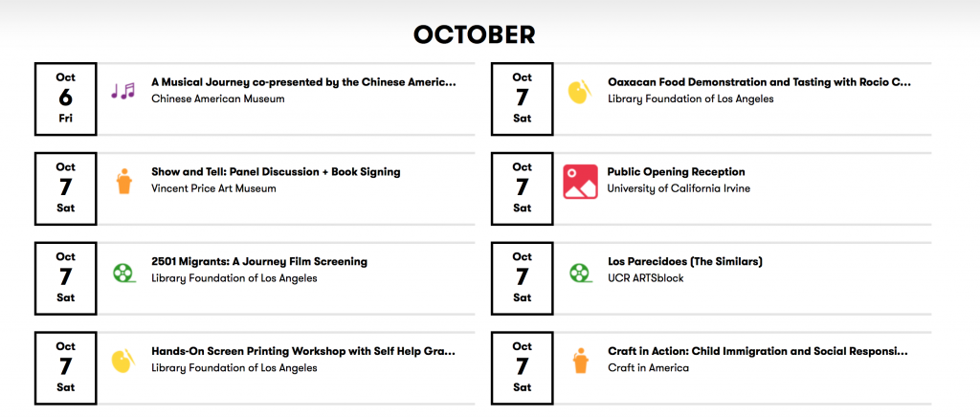980x417 pixels.
Task: Open Show and Tell: Panel Discussion event
Action: point(276,171)
